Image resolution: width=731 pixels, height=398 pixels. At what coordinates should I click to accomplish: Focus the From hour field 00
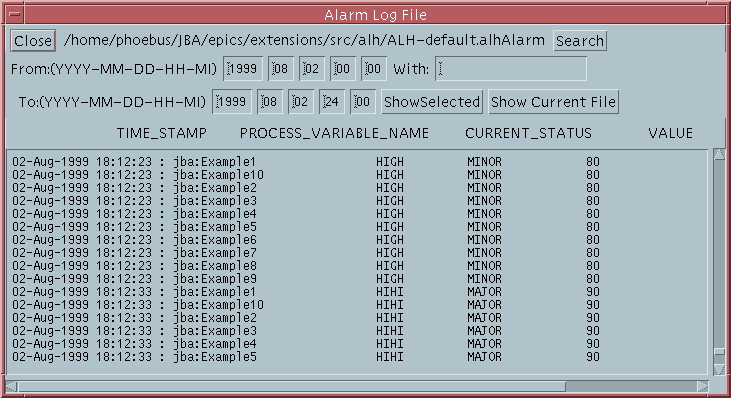pos(343,69)
